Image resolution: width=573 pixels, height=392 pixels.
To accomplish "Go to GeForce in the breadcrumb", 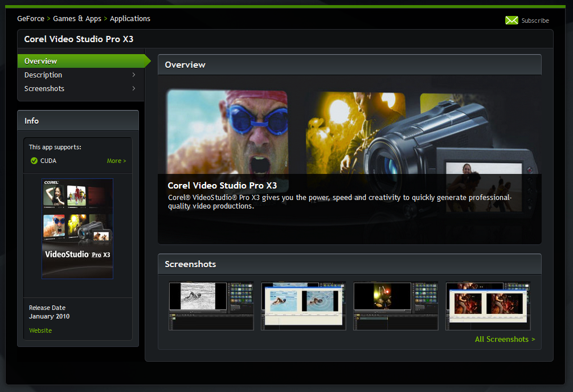I will 31,19.
